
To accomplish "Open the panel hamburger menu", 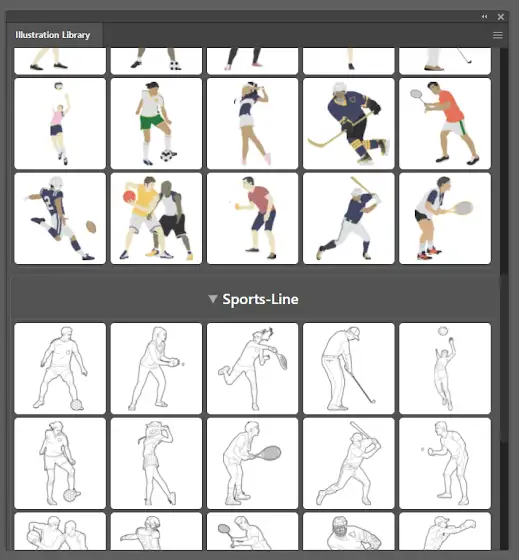I will [x=498, y=35].
